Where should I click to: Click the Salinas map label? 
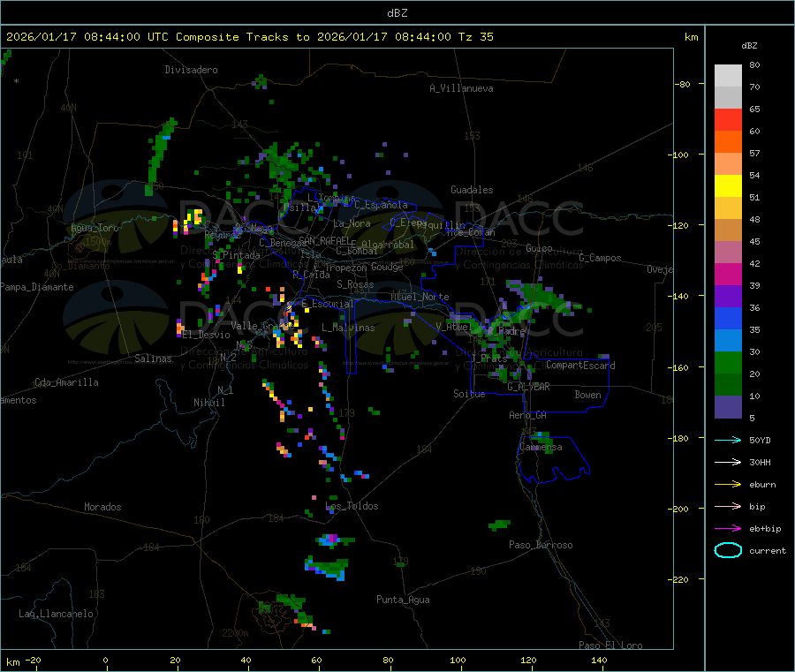(x=153, y=359)
